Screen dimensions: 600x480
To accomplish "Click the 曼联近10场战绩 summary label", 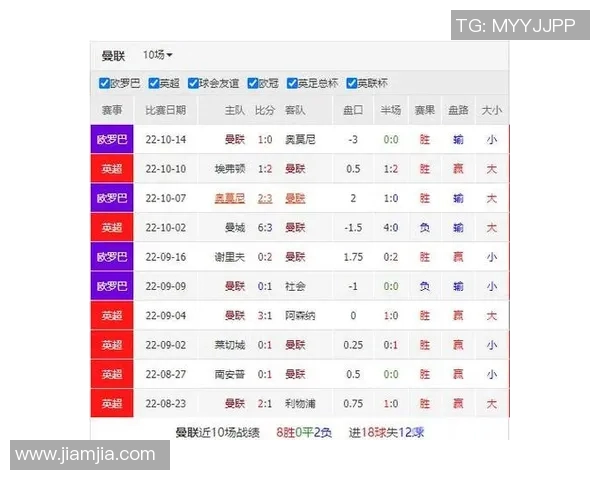I will pos(217,433).
